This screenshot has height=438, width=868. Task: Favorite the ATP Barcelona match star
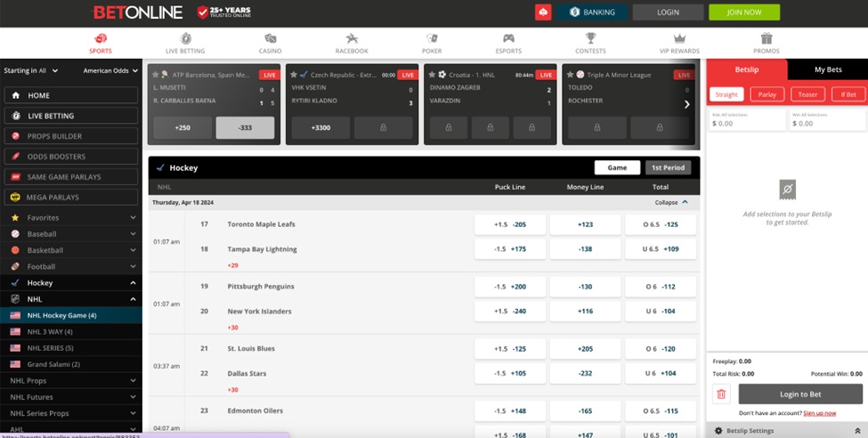point(156,75)
